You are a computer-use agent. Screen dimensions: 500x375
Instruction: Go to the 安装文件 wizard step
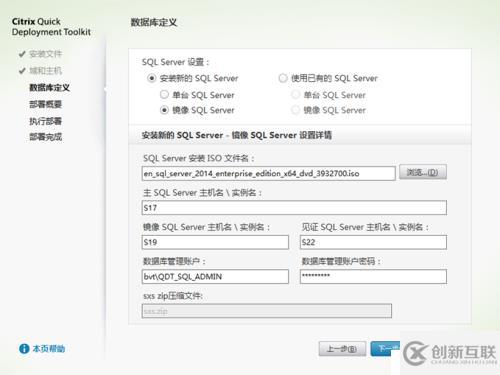point(46,54)
